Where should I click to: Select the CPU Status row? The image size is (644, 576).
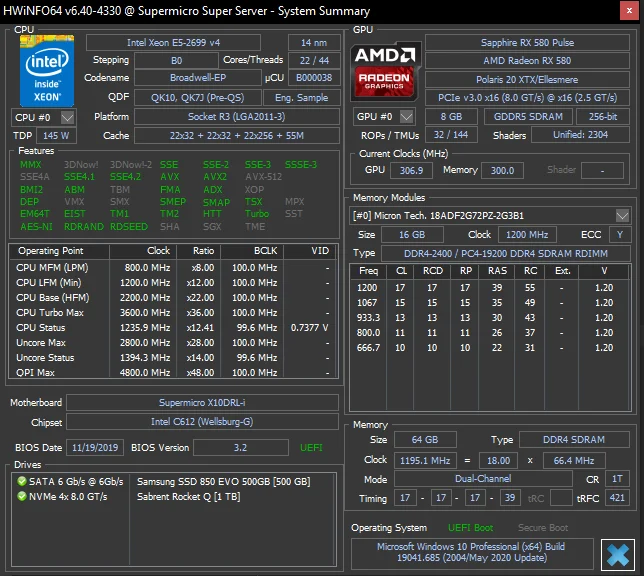172,328
